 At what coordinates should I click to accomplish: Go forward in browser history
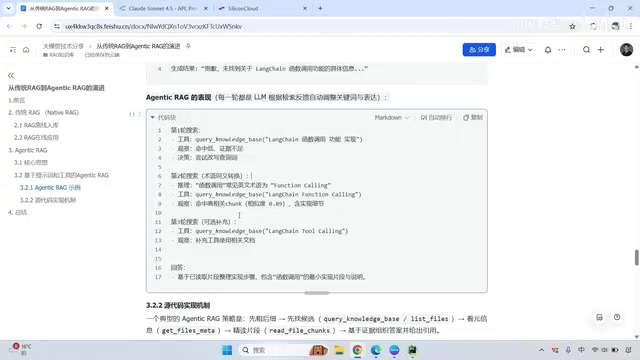(x=24, y=26)
